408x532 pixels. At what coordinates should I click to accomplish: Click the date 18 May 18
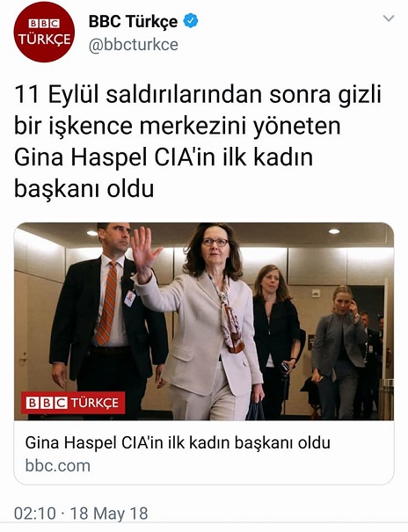click(109, 514)
